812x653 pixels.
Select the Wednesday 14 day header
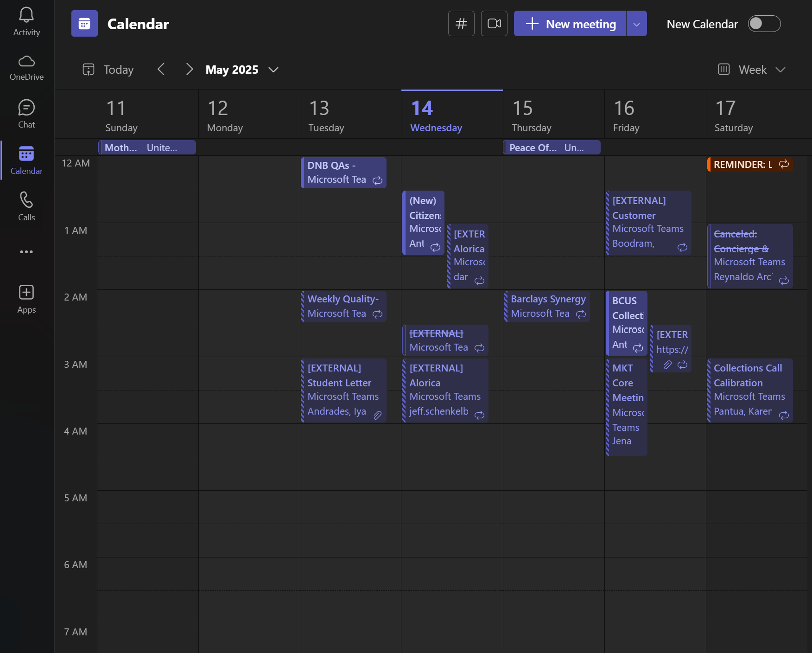pyautogui.click(x=451, y=115)
